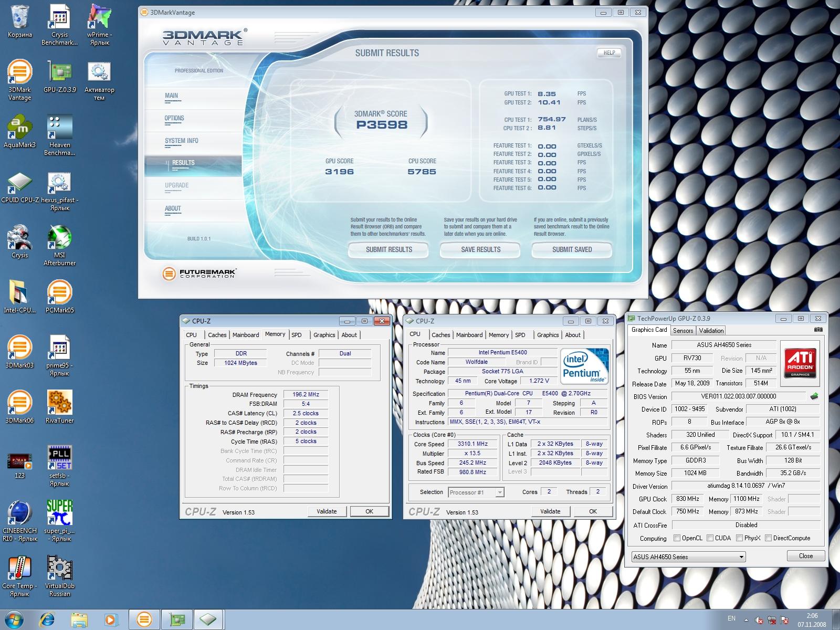Open the Windows Start menu
840x630 pixels.
[15, 619]
